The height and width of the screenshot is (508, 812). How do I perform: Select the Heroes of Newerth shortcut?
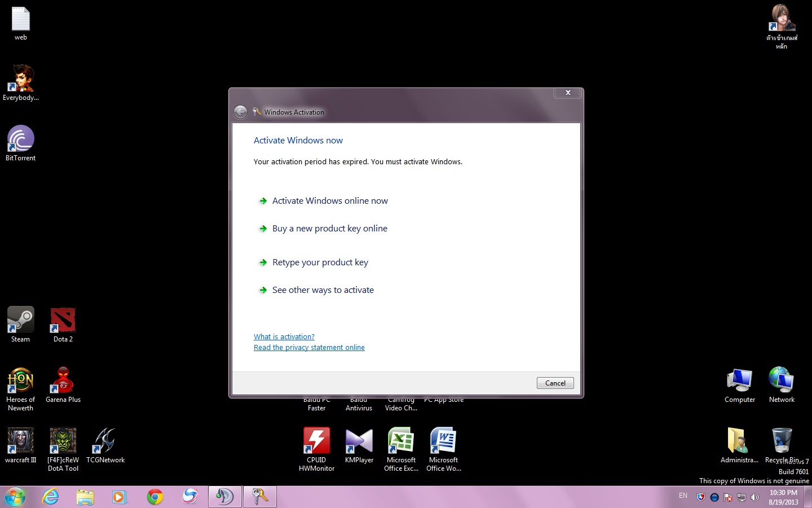[21, 389]
